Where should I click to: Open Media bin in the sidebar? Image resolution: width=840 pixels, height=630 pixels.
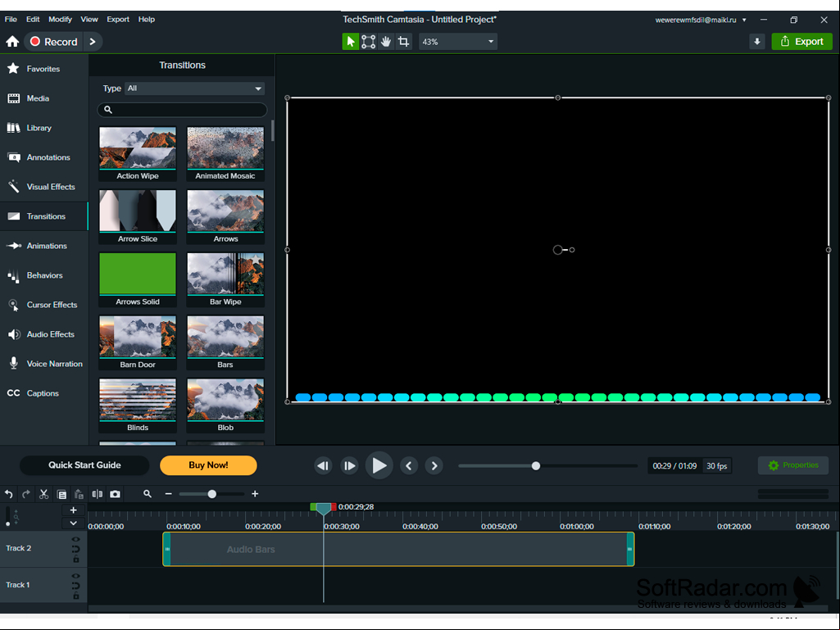pos(44,98)
